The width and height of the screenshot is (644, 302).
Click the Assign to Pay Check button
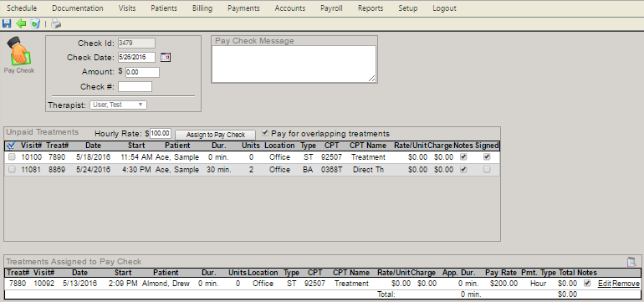(x=215, y=135)
